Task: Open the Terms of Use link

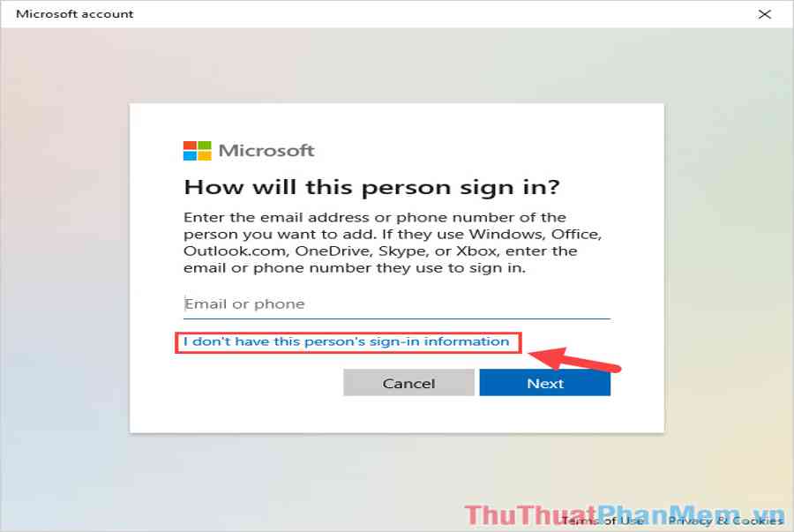Action: click(x=602, y=521)
